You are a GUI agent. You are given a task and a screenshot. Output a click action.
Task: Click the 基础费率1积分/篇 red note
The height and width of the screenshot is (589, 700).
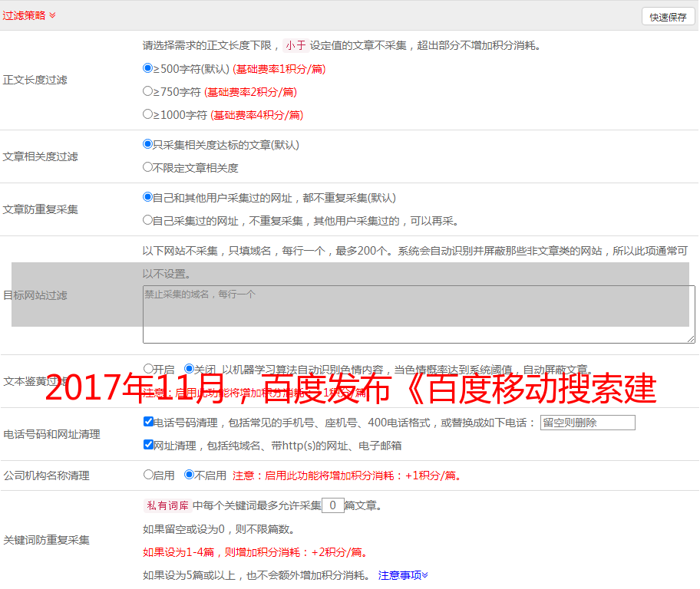pos(279,69)
